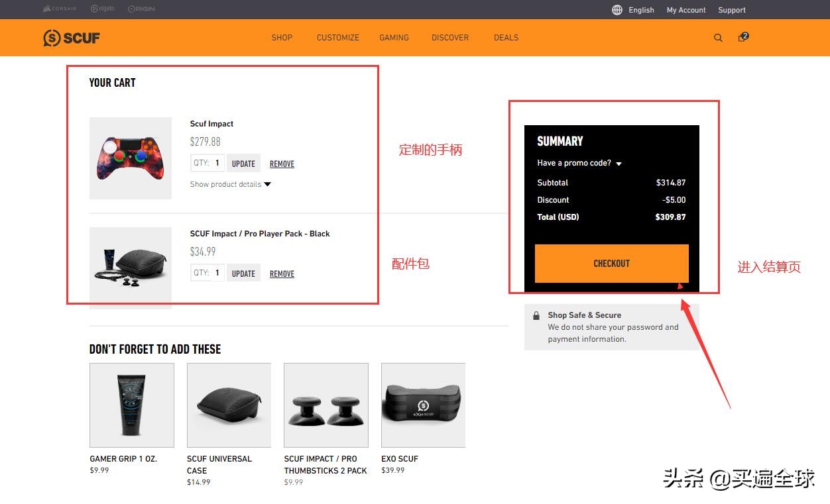Open EXO SCUF title link

tap(400, 459)
